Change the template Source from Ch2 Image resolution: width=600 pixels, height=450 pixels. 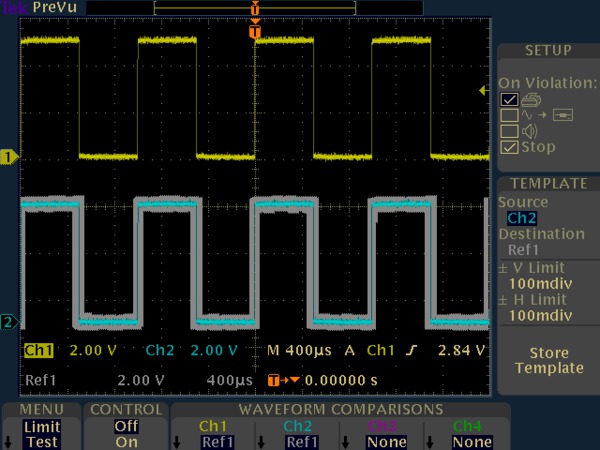[x=521, y=218]
